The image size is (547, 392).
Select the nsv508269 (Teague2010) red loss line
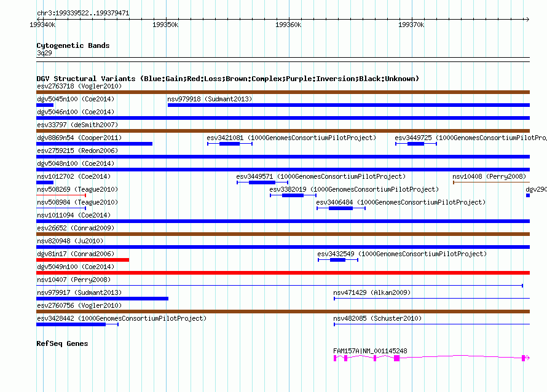click(x=61, y=195)
